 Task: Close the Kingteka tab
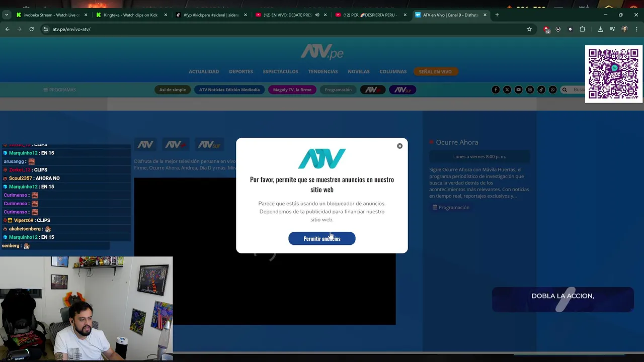(x=166, y=15)
